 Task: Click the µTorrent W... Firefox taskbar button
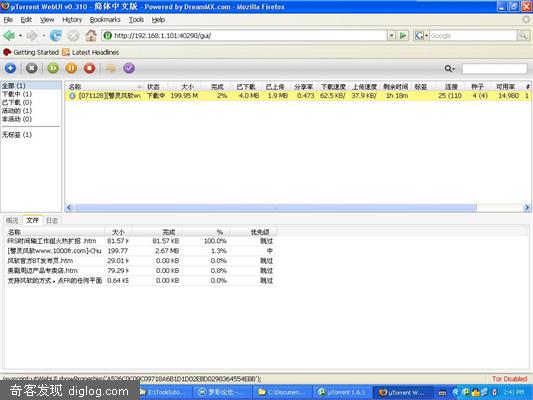(403, 392)
